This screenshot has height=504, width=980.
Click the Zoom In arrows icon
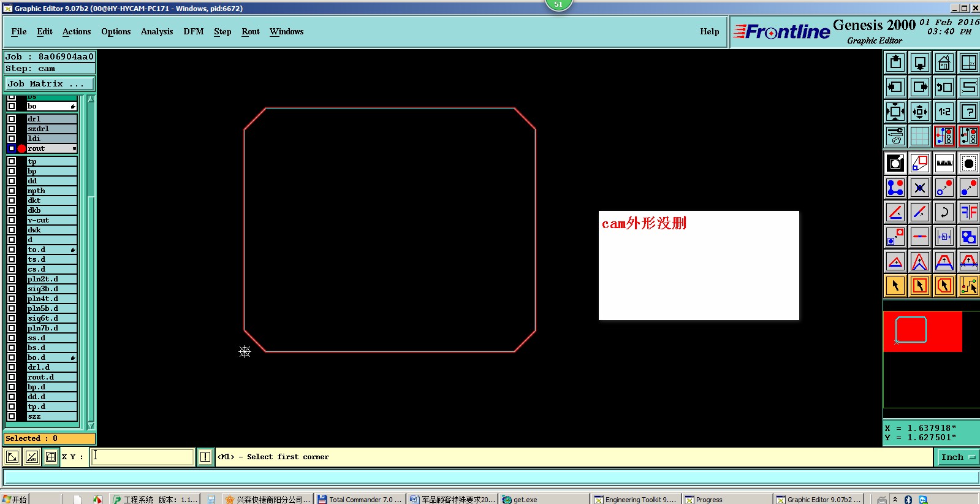click(895, 112)
